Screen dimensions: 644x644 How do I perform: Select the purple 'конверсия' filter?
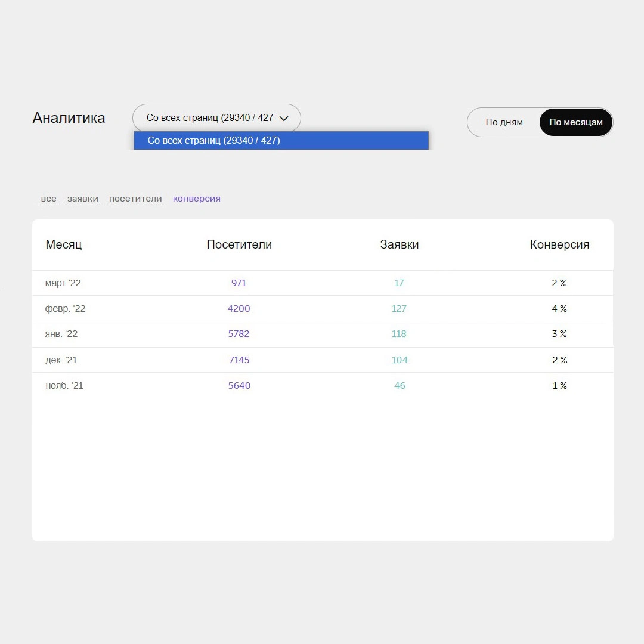[x=197, y=199]
